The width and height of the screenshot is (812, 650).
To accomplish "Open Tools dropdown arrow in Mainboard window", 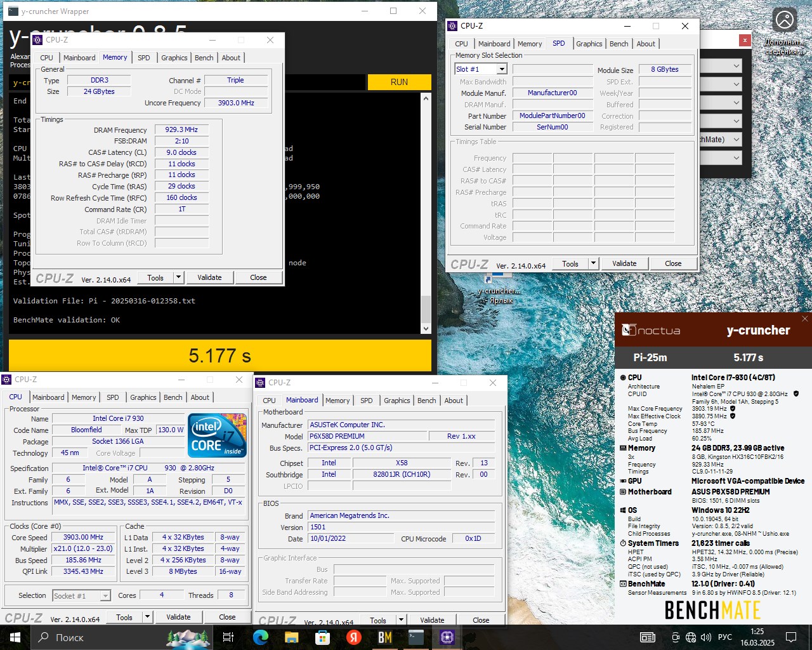I will tap(401, 620).
